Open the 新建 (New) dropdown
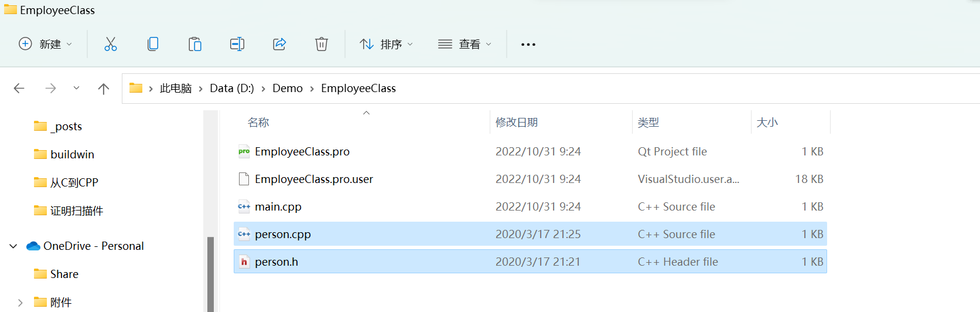This screenshot has height=312, width=980. pyautogui.click(x=46, y=44)
